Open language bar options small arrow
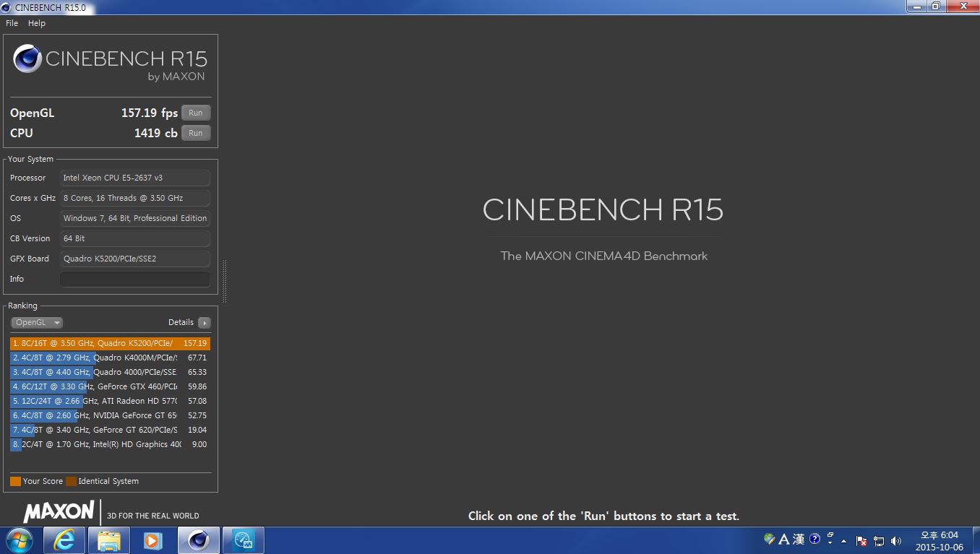980x554 pixels. tap(830, 543)
